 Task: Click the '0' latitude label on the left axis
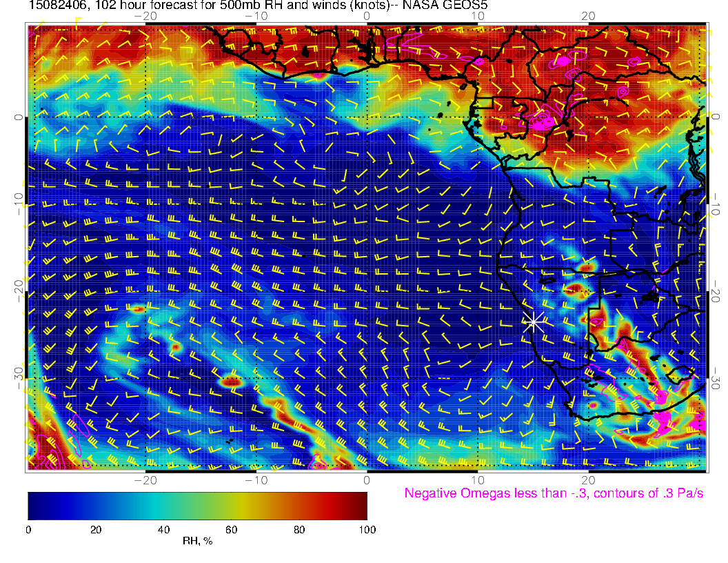18,117
